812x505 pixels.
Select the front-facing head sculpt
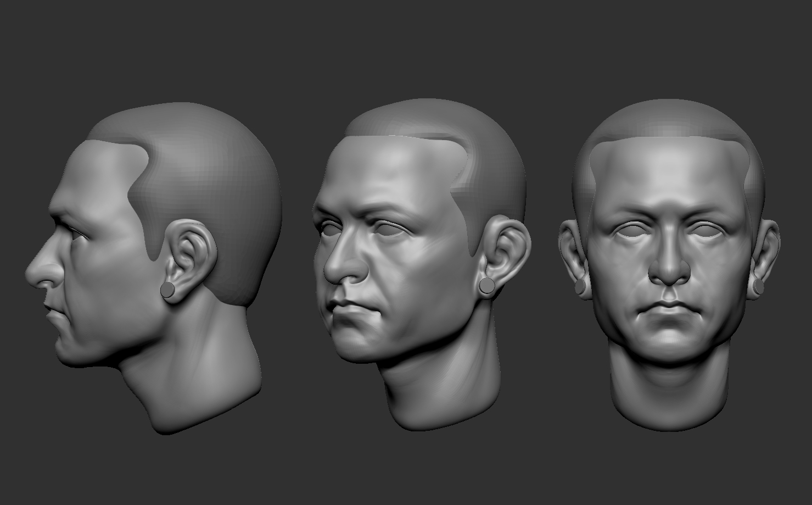pos(669,265)
